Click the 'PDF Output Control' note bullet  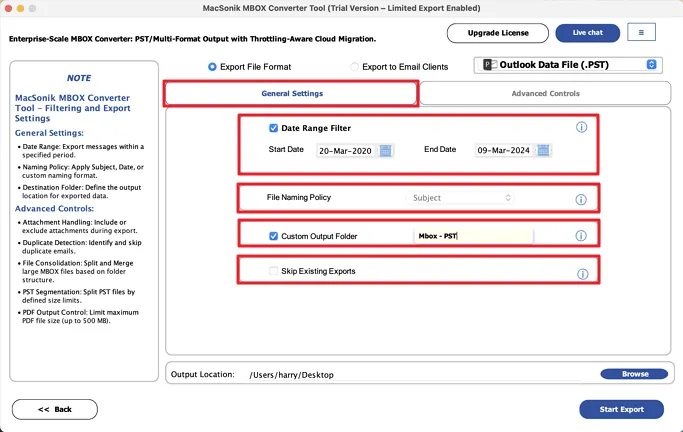(x=80, y=317)
